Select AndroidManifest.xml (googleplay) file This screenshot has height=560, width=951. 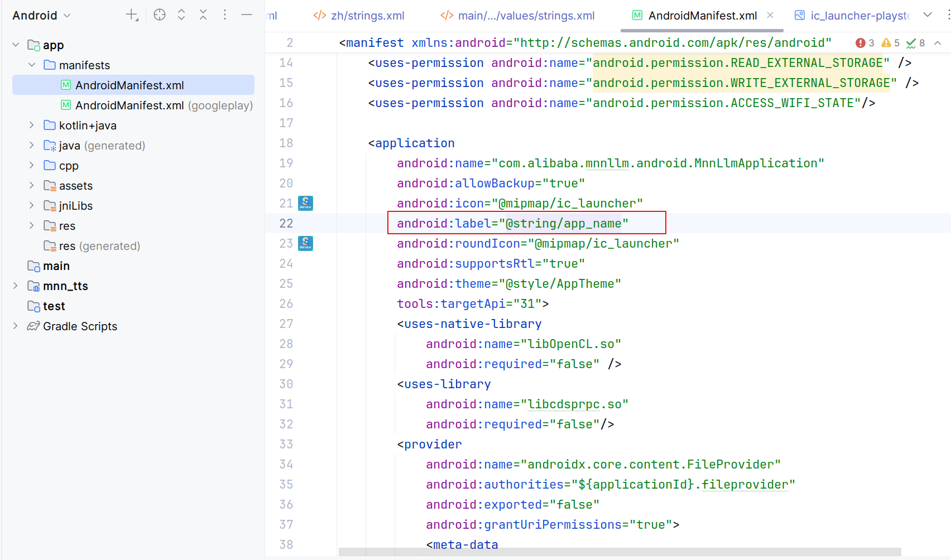pos(157,105)
